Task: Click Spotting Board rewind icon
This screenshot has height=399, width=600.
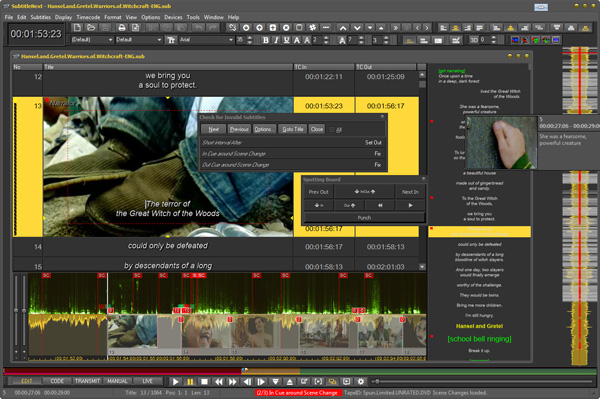Action: (380, 205)
